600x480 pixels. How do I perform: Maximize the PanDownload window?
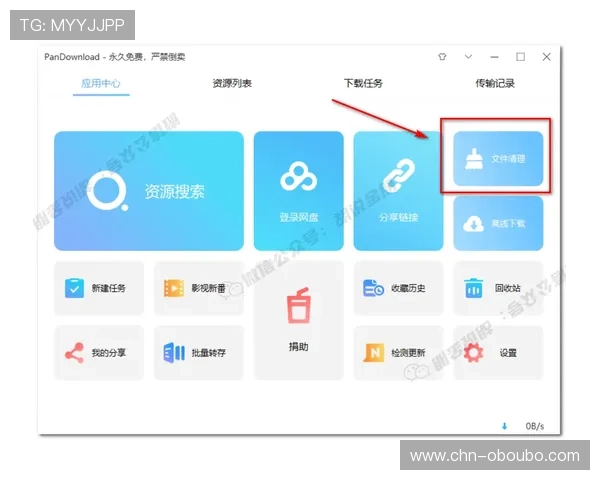(x=520, y=57)
